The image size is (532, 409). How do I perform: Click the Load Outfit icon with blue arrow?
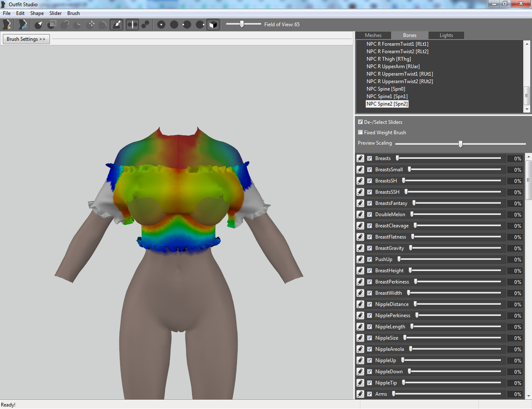23,25
